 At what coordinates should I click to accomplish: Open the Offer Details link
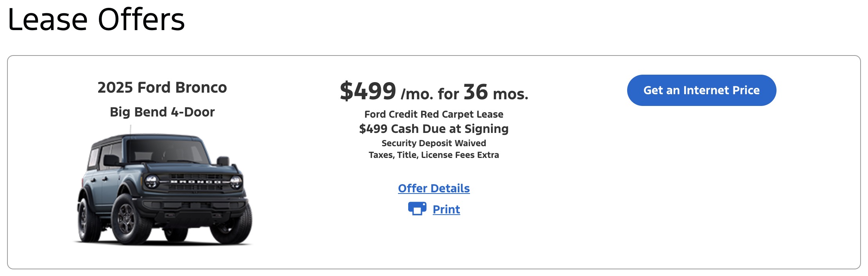point(434,188)
